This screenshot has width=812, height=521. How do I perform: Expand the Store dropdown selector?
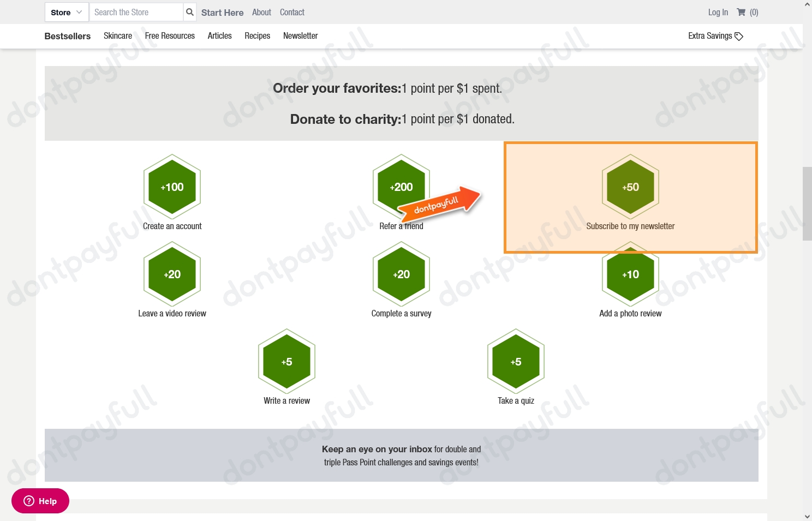click(x=66, y=12)
